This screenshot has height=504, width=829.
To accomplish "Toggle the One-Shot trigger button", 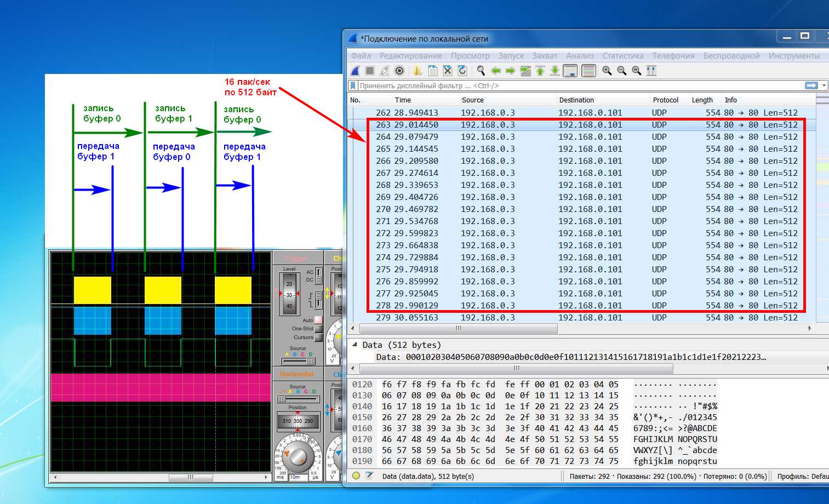I will [x=318, y=329].
